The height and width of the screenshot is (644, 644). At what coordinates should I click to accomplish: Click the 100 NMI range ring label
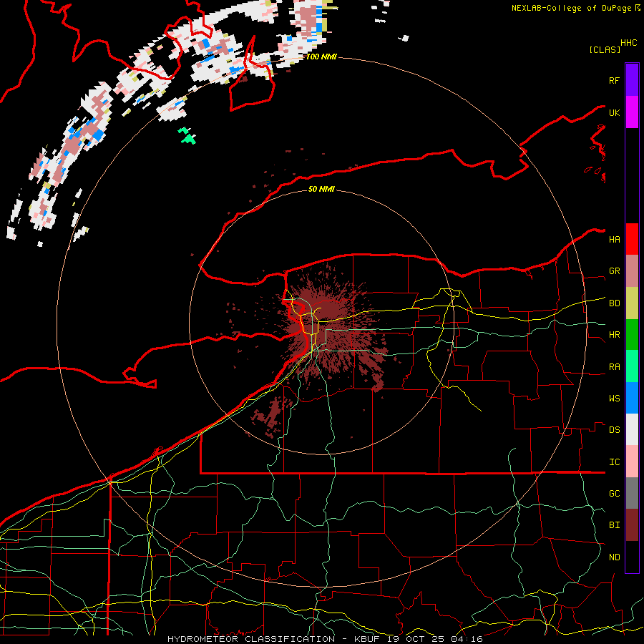tap(321, 57)
